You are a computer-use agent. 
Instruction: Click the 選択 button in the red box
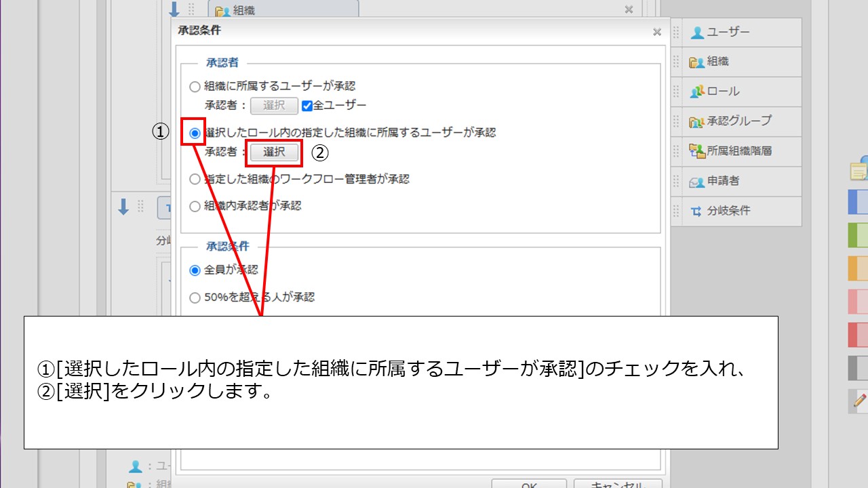[x=274, y=152]
